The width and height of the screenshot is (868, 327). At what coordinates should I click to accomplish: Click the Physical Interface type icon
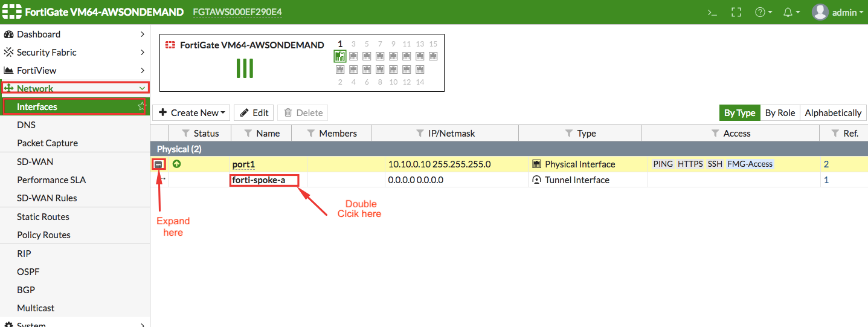click(x=536, y=164)
